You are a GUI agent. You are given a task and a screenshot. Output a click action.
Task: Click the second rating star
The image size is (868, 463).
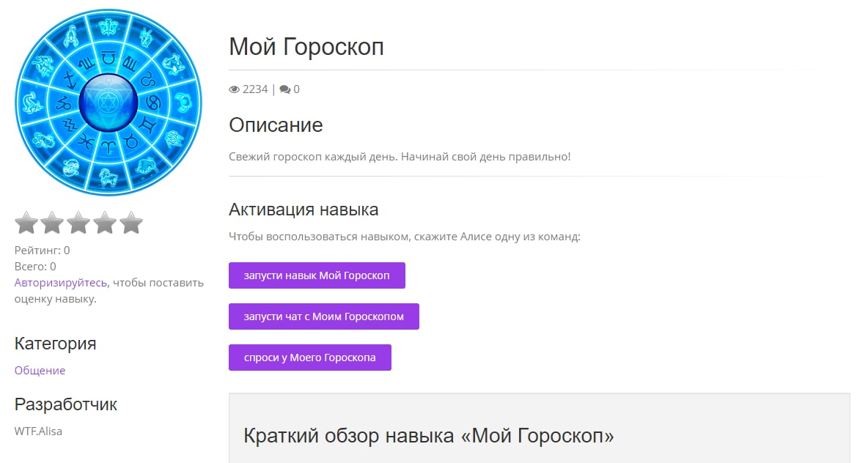52,223
